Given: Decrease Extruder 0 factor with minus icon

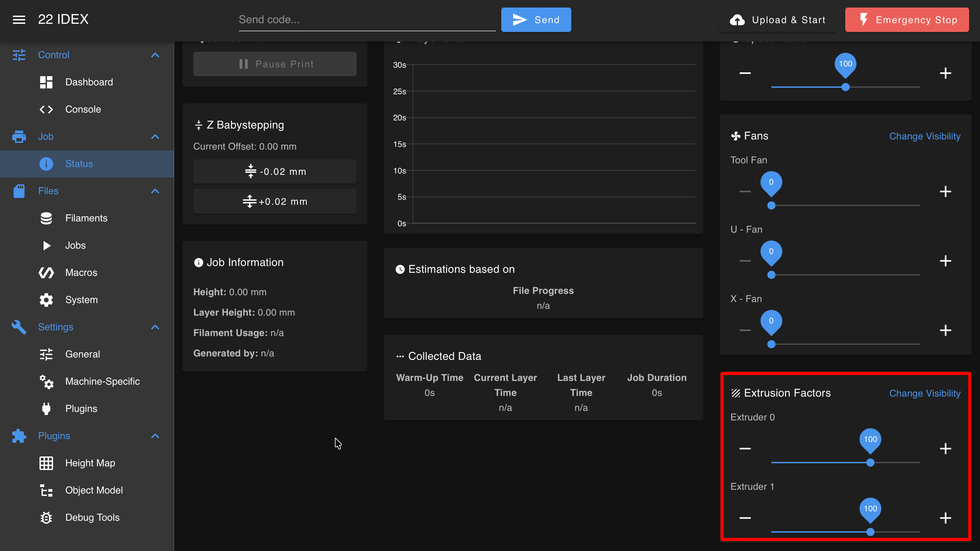Looking at the screenshot, I should pos(745,449).
